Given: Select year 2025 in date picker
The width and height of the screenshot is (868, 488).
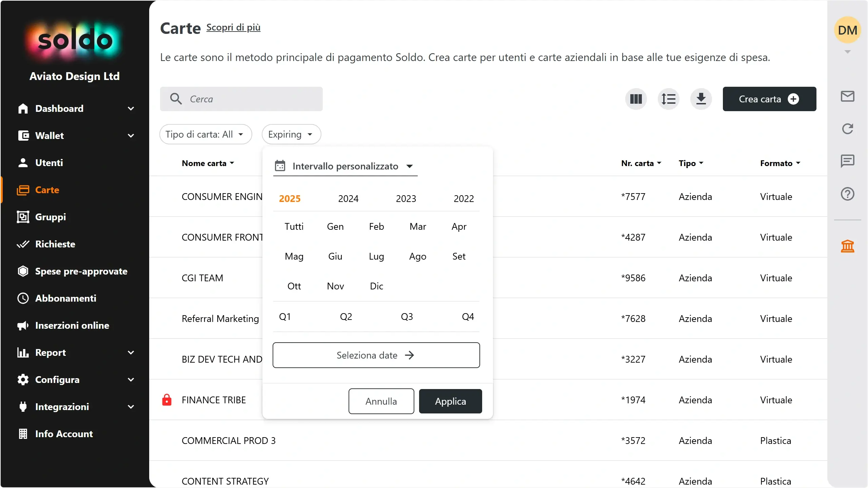Looking at the screenshot, I should pyautogui.click(x=290, y=199).
